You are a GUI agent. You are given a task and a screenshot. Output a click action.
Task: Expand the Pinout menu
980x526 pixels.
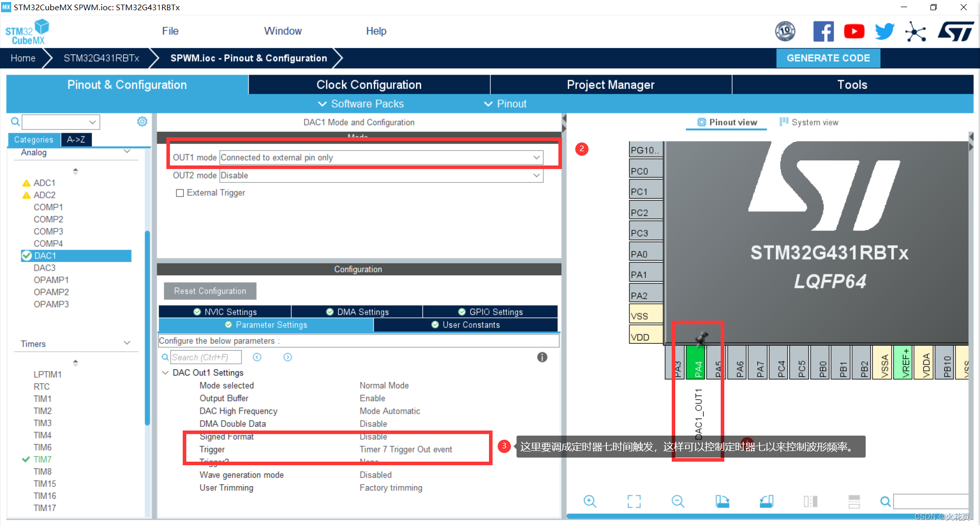505,104
